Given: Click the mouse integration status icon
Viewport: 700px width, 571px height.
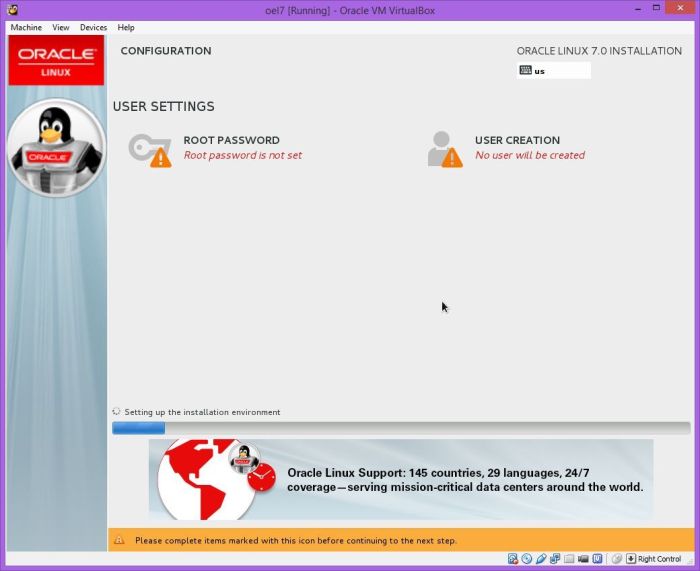Looking at the screenshot, I should click(617, 559).
